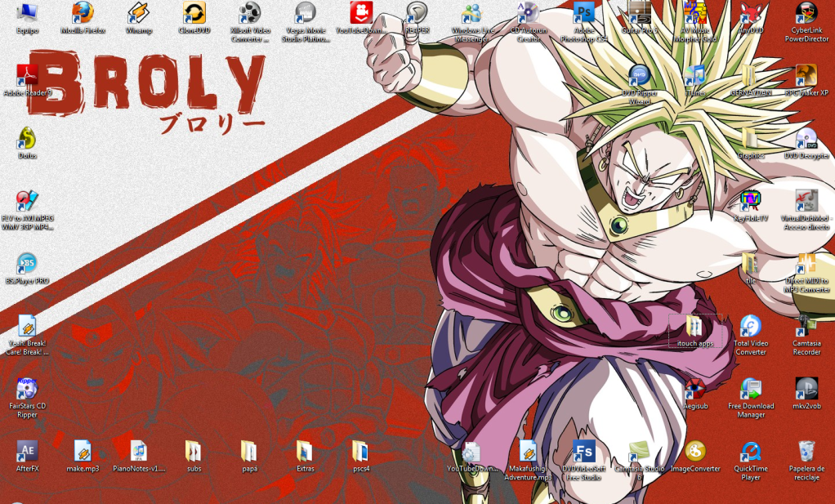835x504 pixels.
Task: Select the itouch apps folder
Action: click(x=694, y=327)
